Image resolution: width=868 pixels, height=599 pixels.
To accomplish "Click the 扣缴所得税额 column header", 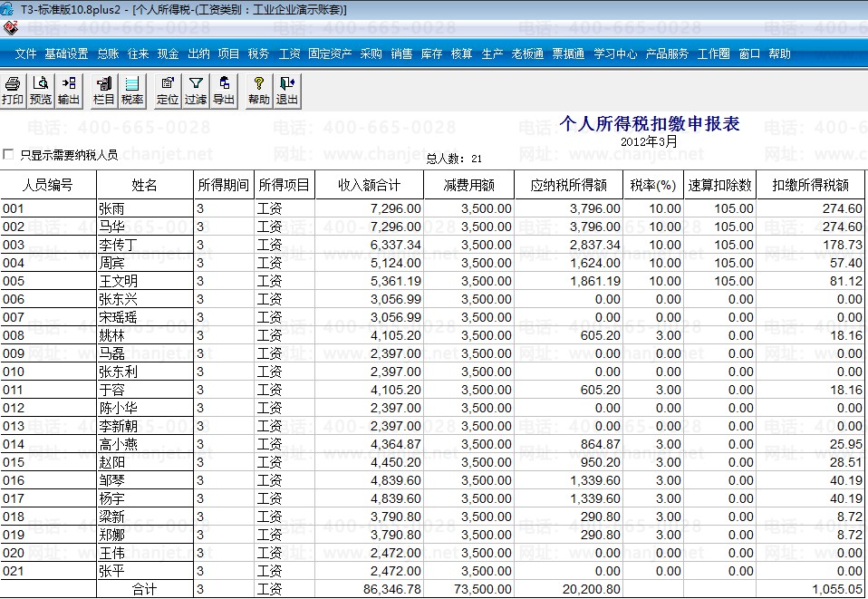I will (810, 186).
